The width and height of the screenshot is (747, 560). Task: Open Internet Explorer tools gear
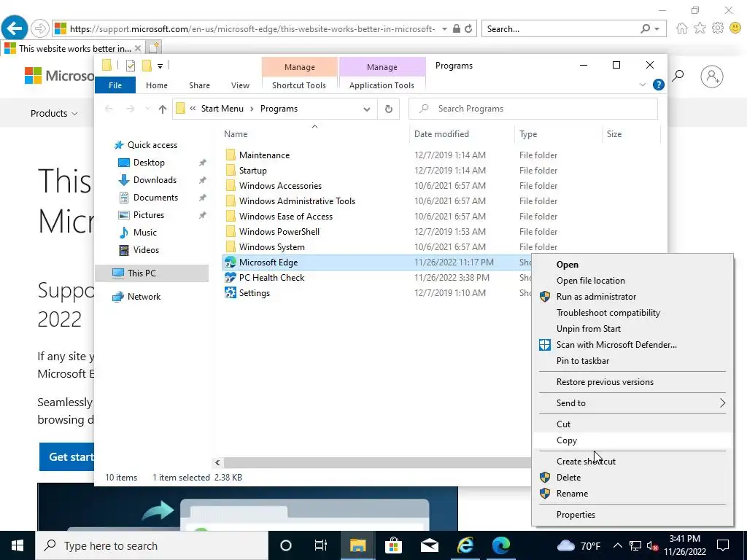point(718,28)
